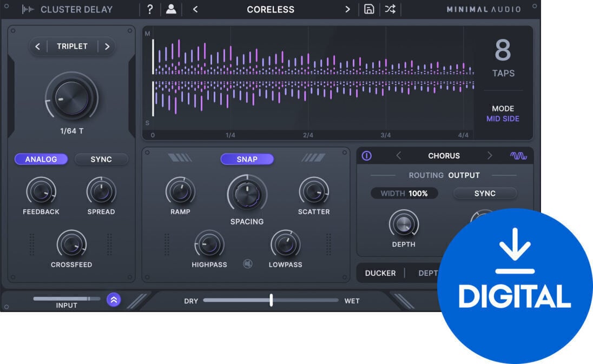Open the user account icon

(171, 9)
